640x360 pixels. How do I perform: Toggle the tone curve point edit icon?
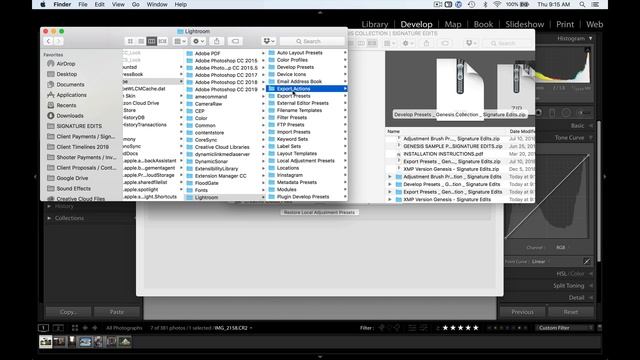[x=587, y=261]
